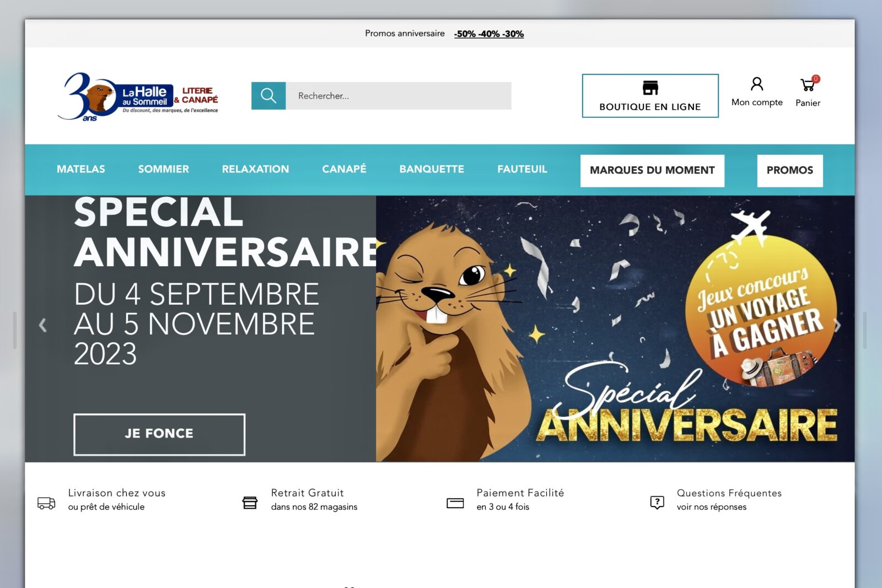Click the delivery truck Livraison icon
The width and height of the screenshot is (882, 588).
(46, 503)
